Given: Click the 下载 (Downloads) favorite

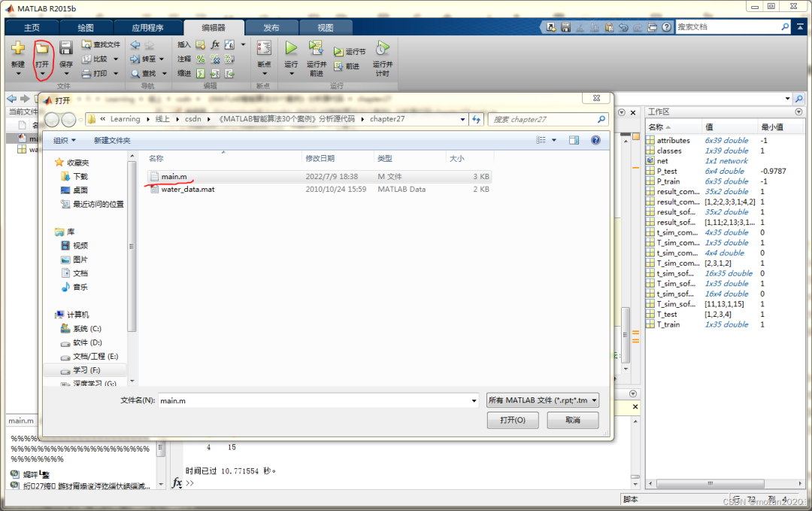Looking at the screenshot, I should click(x=74, y=176).
